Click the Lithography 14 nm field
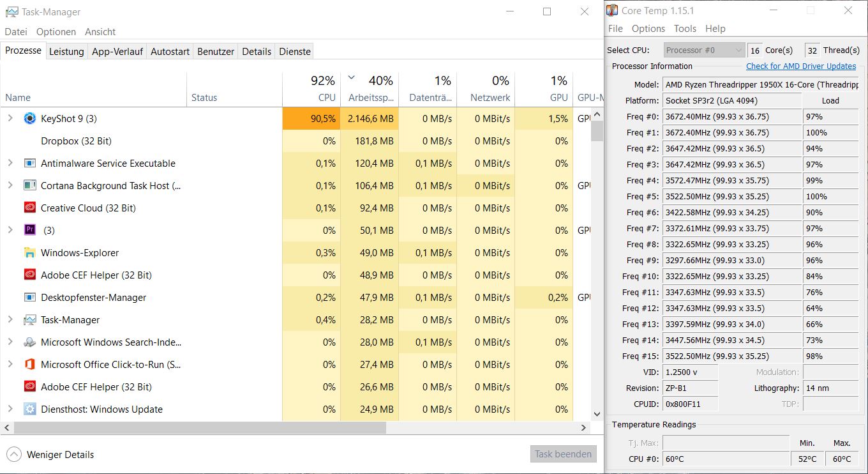The image size is (868, 474). [x=831, y=388]
